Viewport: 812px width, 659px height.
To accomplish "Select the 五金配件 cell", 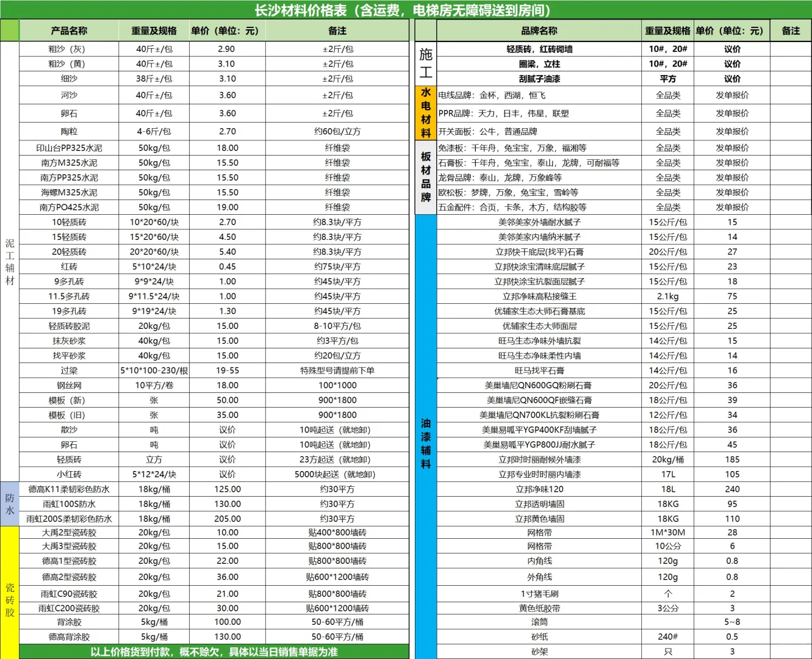I will (539, 207).
